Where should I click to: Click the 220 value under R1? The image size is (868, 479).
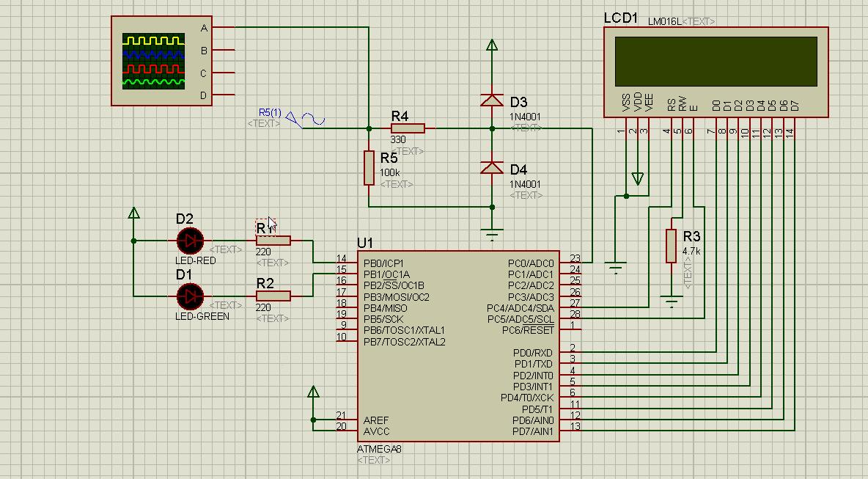[263, 252]
